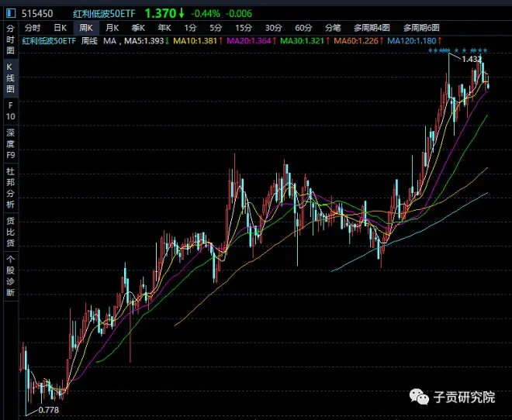Click the 1.432 high price marker
The width and height of the screenshot is (512, 420).
[x=471, y=59]
